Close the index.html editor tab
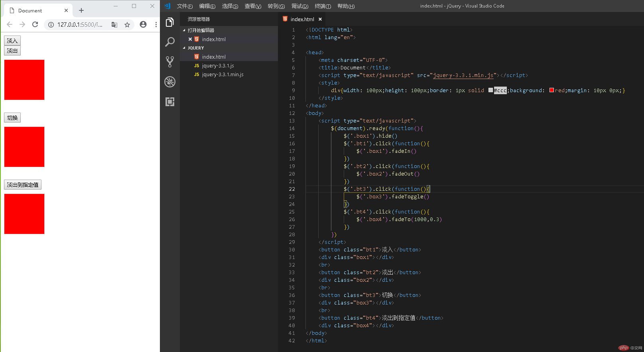Viewport: 644px width, 352px height. tap(320, 19)
